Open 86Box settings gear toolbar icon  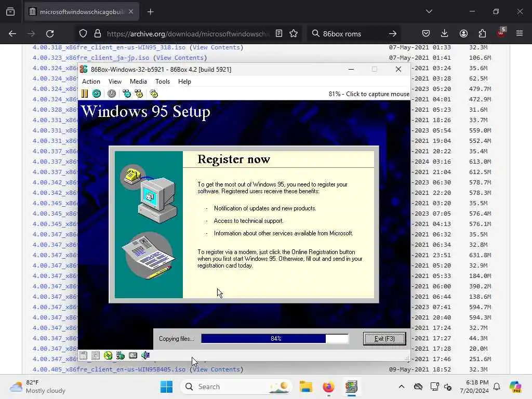(x=154, y=94)
